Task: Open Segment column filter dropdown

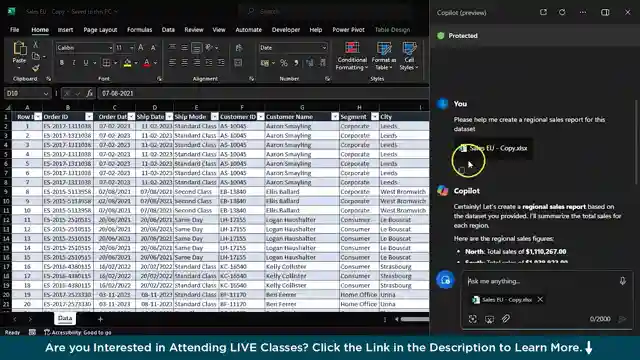Action: click(x=375, y=117)
